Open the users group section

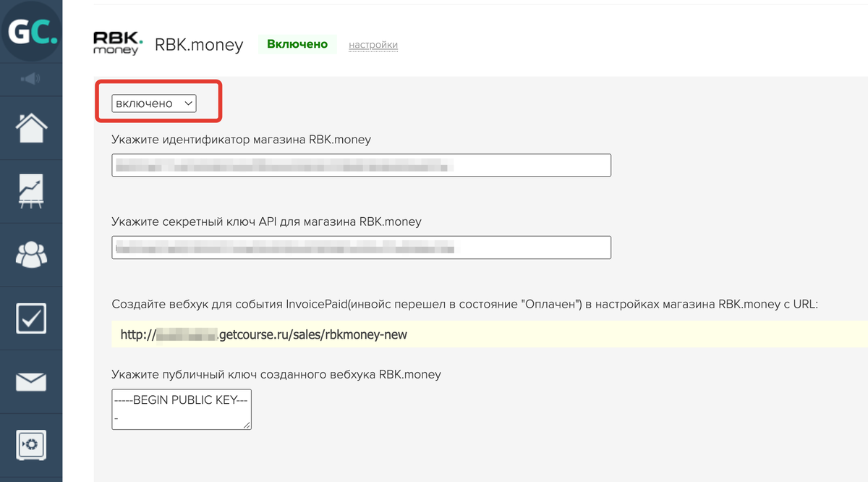coord(31,254)
